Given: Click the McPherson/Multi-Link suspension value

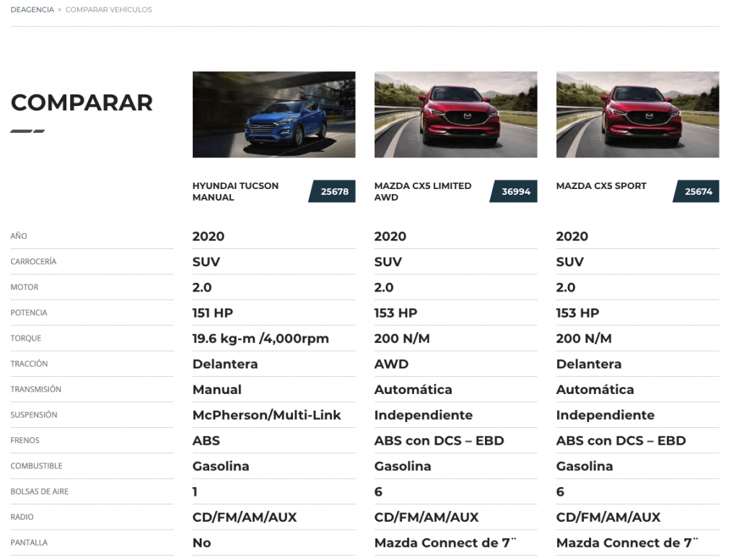Looking at the screenshot, I should (266, 415).
